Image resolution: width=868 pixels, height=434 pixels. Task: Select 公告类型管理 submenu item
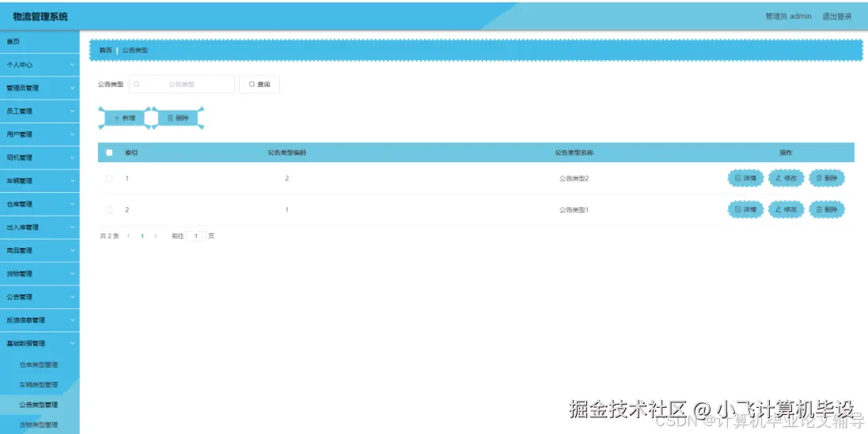[40, 405]
